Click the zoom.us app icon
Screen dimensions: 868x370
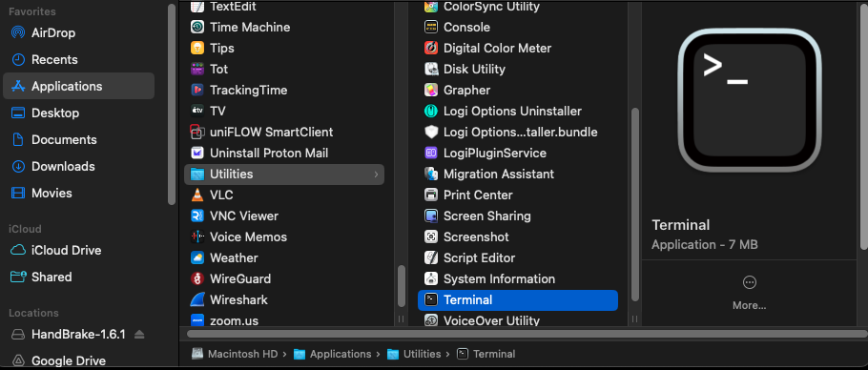(x=197, y=319)
